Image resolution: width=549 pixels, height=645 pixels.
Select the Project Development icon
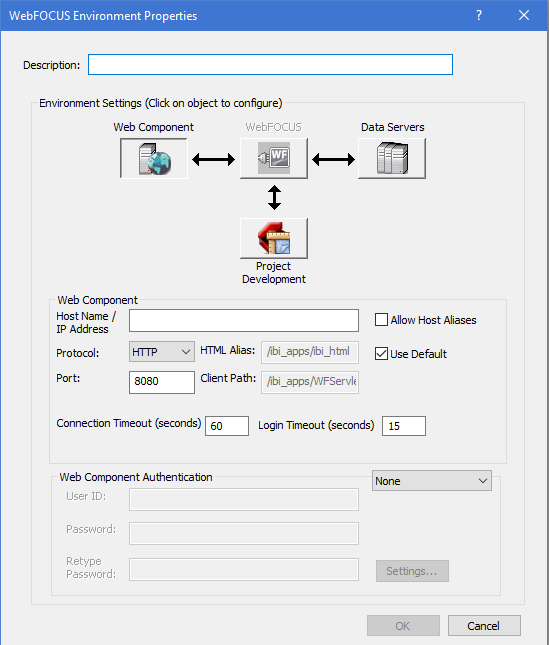tap(274, 238)
